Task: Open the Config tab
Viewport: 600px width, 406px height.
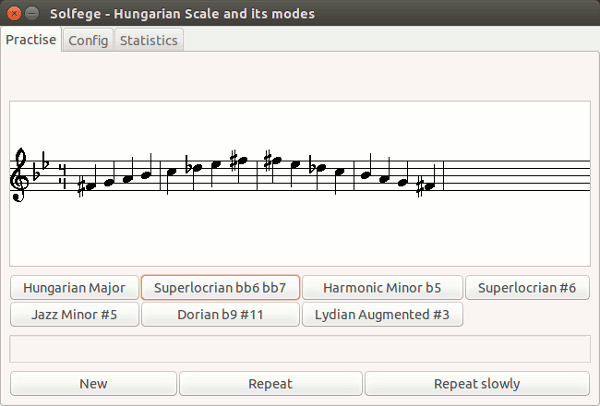Action: [88, 41]
